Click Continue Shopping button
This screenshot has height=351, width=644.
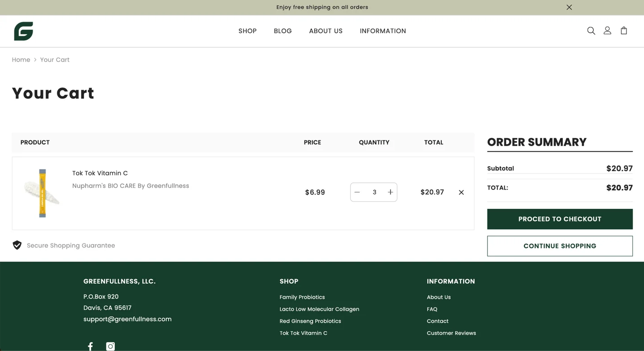click(x=560, y=246)
